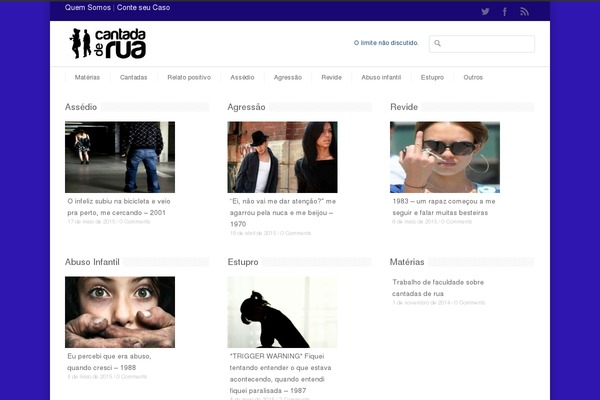600x400 pixels.
Task: Open the Agressão post thumbnail image
Action: tap(282, 157)
